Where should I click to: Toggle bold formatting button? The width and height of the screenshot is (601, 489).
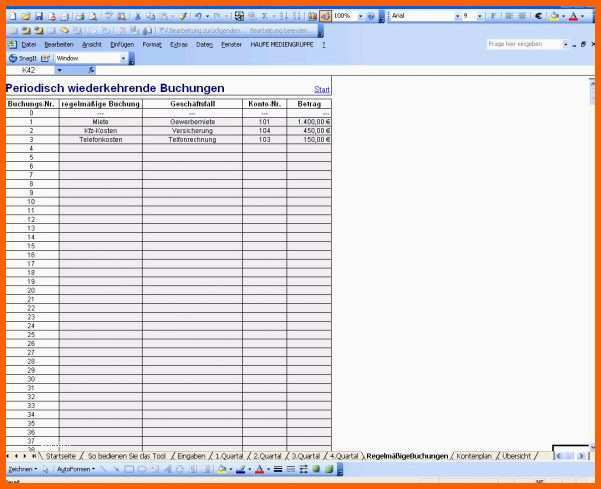pyautogui.click(x=493, y=16)
